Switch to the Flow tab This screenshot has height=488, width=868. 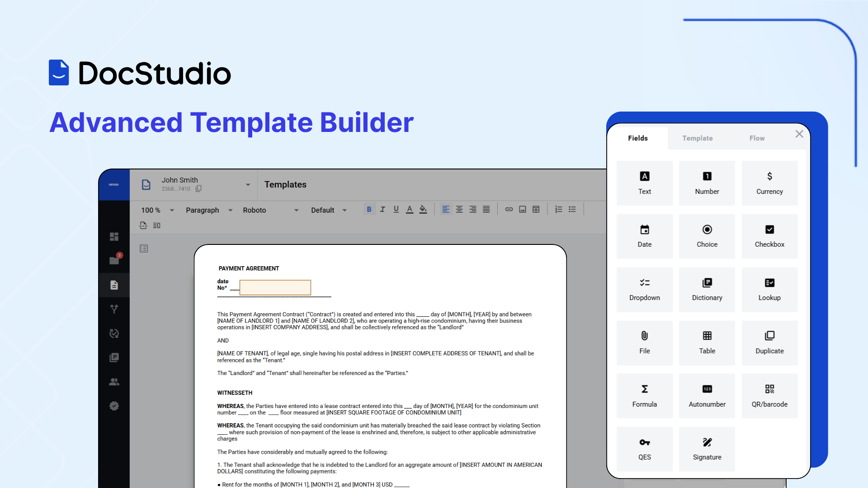pos(757,138)
